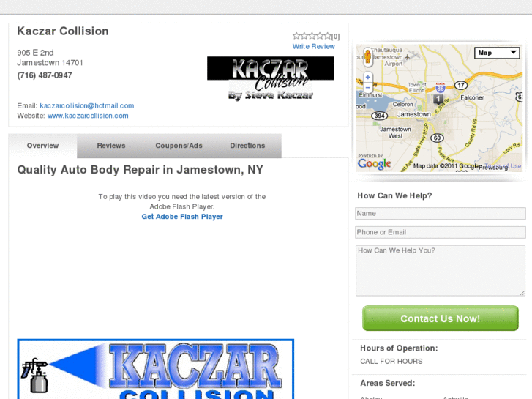Select the Overview tab

[x=42, y=146]
